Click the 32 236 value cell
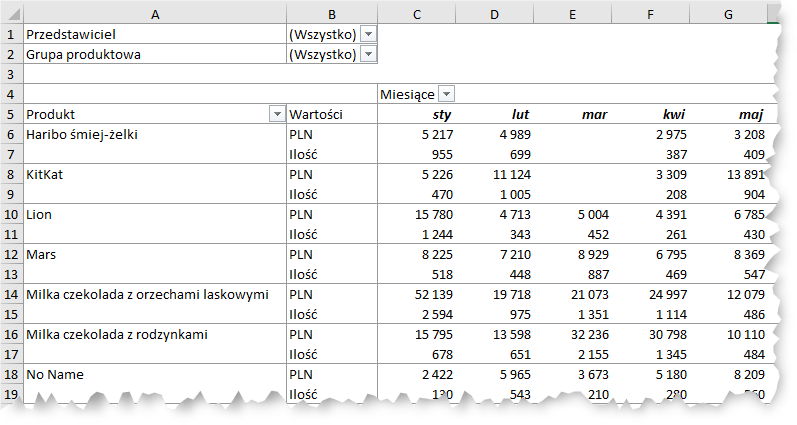Viewport: 797px width, 425px height. (572, 334)
